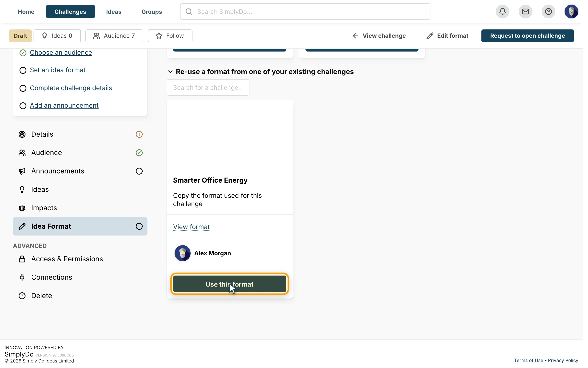Viewport: 588px width, 368px height.
Task: Click the circle beside Complete challenge details
Action: (23, 88)
